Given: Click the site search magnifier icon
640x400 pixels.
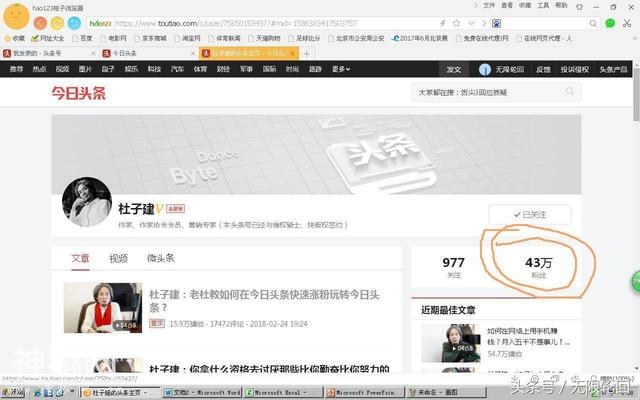Looking at the screenshot, I should tap(570, 91).
